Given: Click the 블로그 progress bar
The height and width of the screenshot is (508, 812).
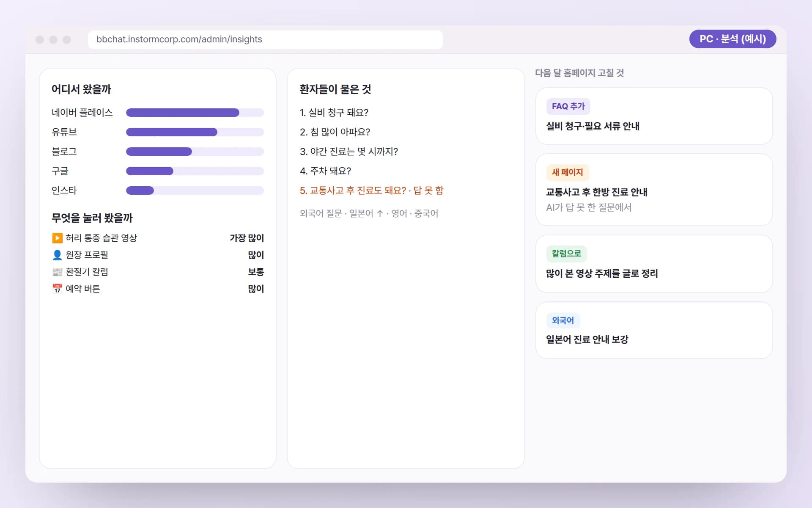Looking at the screenshot, I should tap(195, 152).
